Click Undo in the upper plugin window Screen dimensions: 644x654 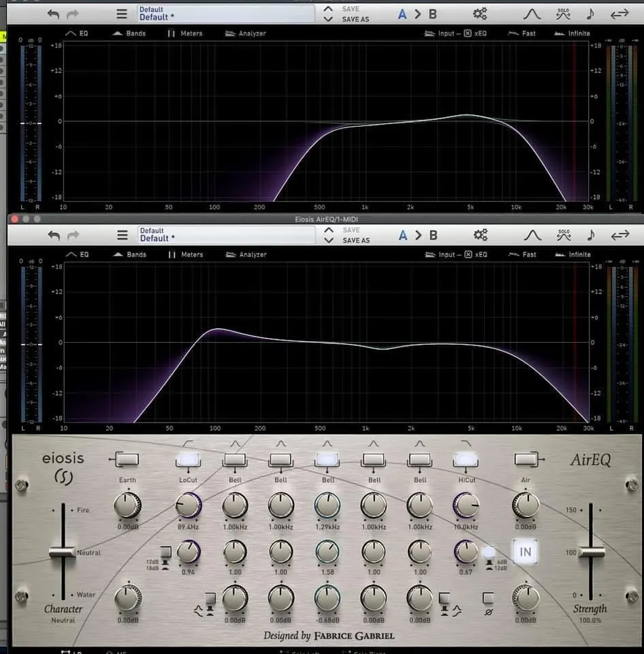click(x=53, y=14)
